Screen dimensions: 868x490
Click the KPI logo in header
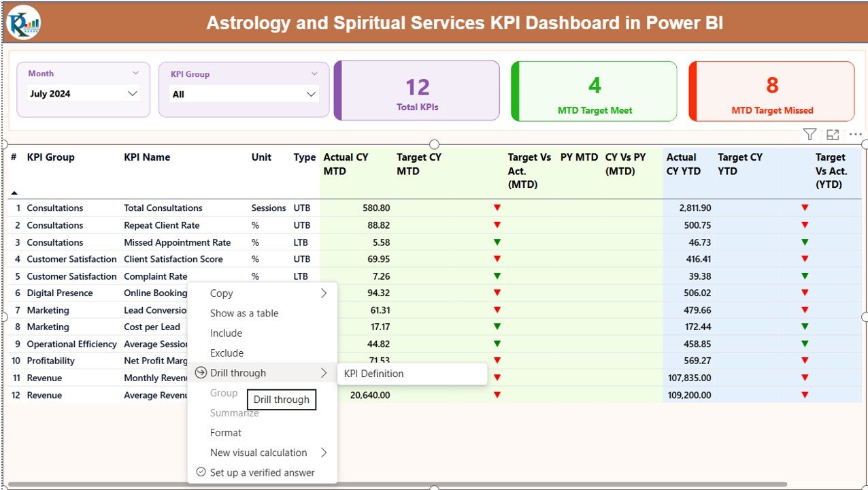click(24, 22)
